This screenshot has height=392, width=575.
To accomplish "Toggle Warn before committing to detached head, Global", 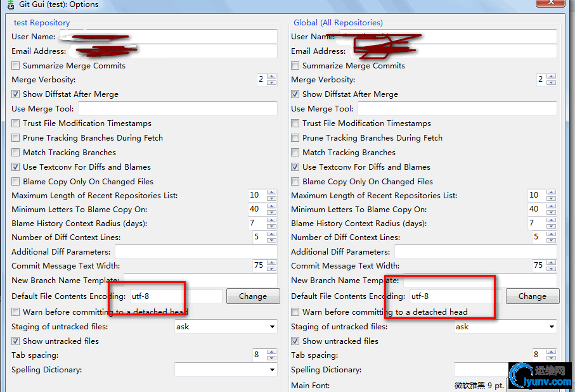I will [295, 312].
